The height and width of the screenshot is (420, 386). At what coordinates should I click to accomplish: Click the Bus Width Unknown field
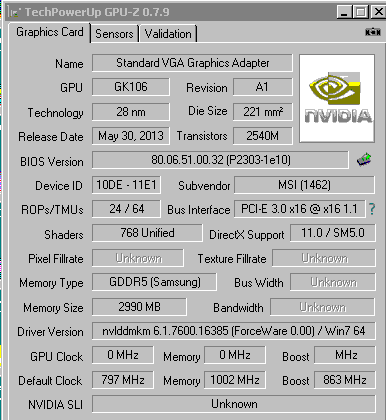tap(333, 282)
